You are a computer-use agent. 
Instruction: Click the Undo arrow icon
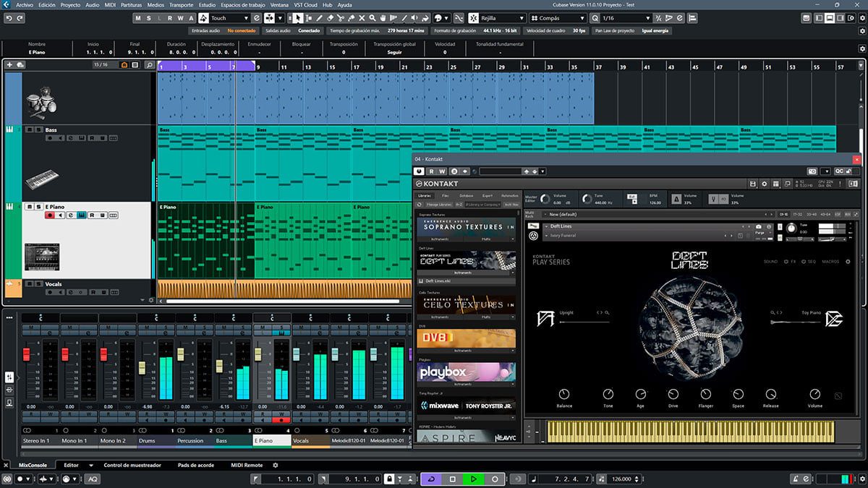[x=9, y=18]
